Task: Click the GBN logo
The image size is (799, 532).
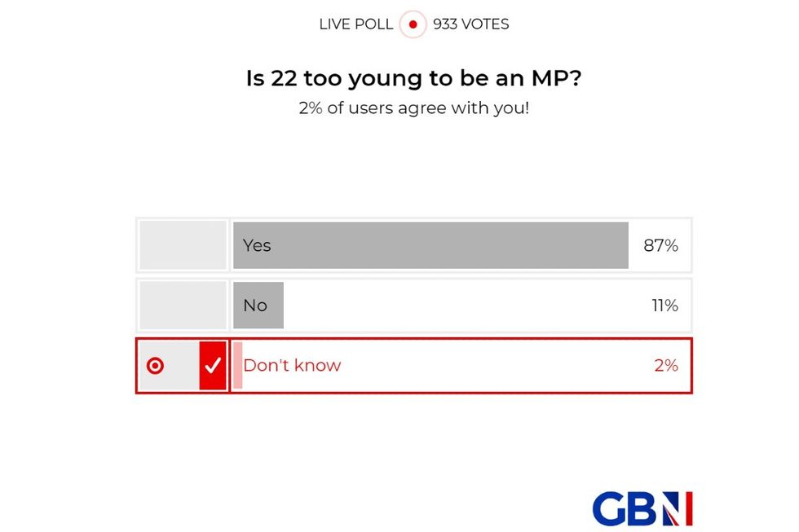Action: [642, 508]
